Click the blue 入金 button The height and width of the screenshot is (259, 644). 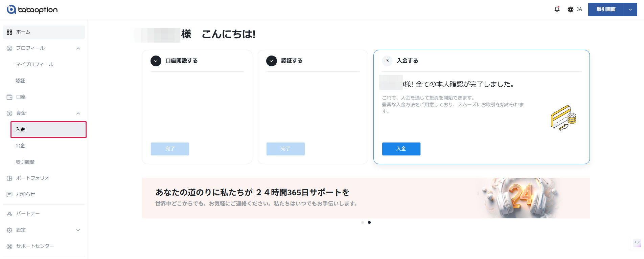401,149
